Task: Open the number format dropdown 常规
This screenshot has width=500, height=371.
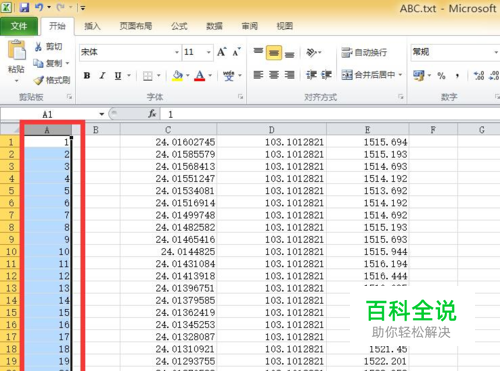Action: (496, 52)
